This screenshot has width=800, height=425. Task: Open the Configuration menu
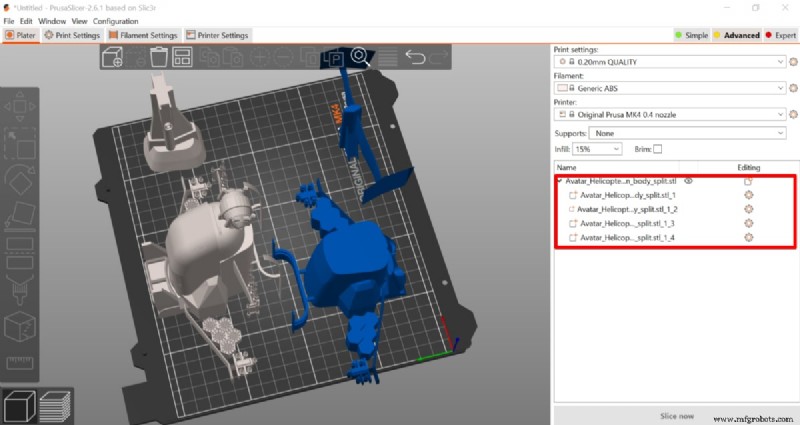pos(115,21)
